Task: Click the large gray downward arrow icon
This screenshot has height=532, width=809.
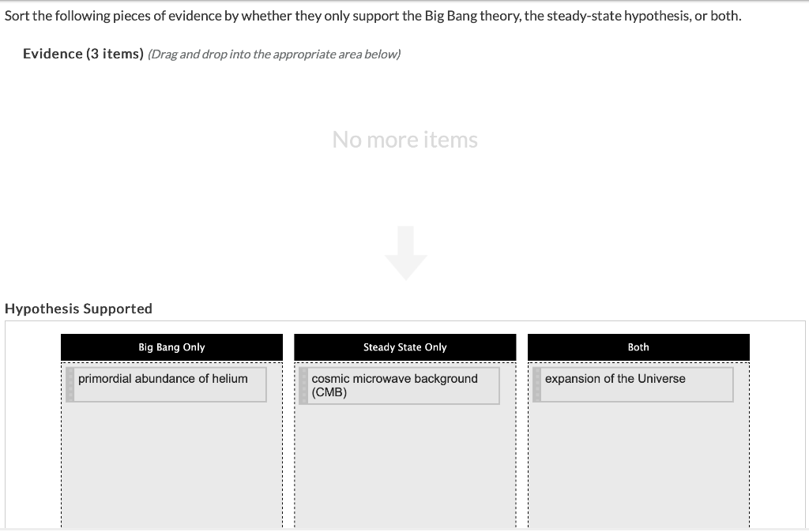Action: click(x=406, y=254)
